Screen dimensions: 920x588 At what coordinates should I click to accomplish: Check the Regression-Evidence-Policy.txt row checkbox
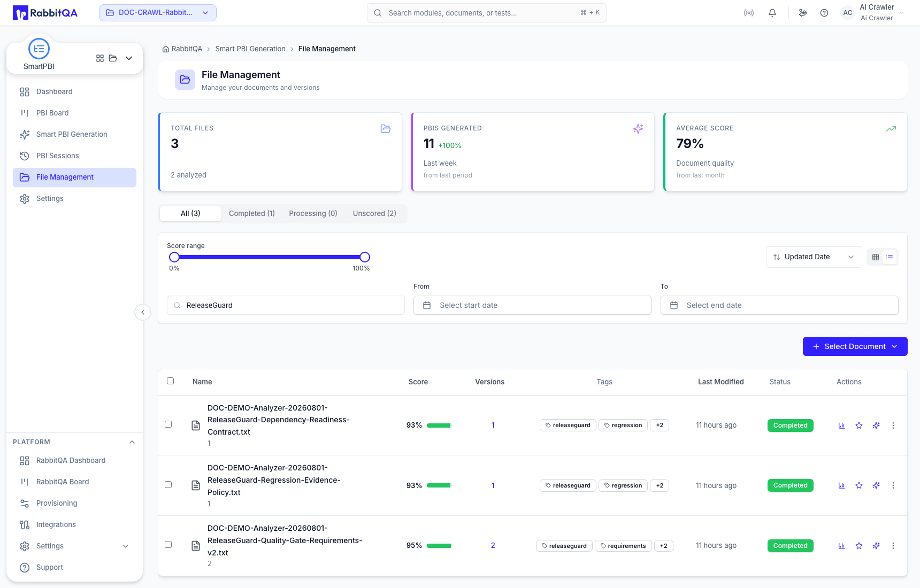[x=168, y=485]
